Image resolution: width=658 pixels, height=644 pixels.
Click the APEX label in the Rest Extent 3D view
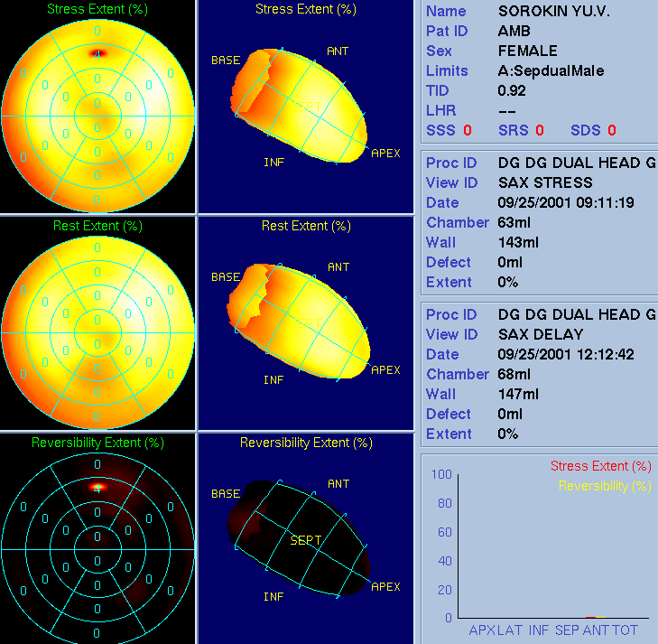point(385,369)
